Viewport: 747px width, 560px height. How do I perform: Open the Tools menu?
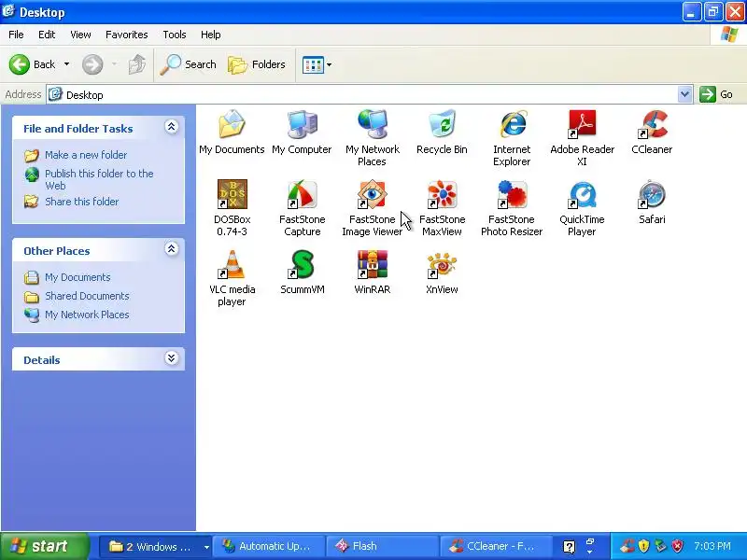(175, 35)
